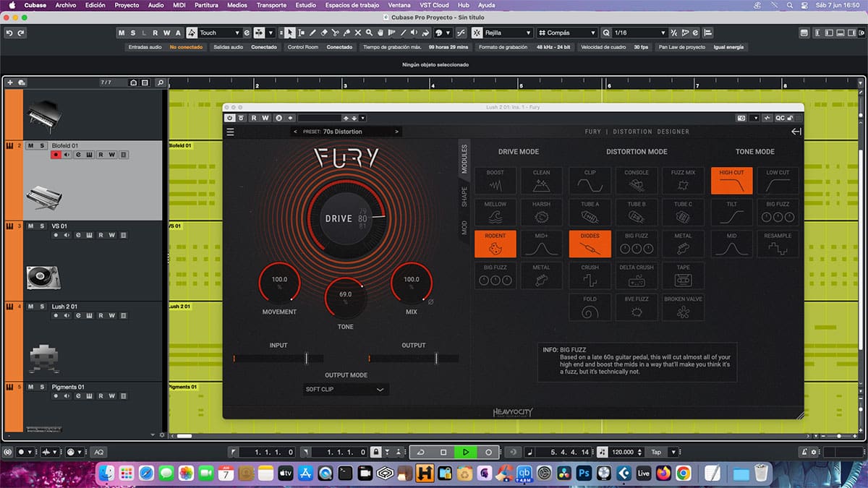Viewport: 868px width, 488px height.
Task: Adjust the INPUT level slider
Action: (278, 359)
